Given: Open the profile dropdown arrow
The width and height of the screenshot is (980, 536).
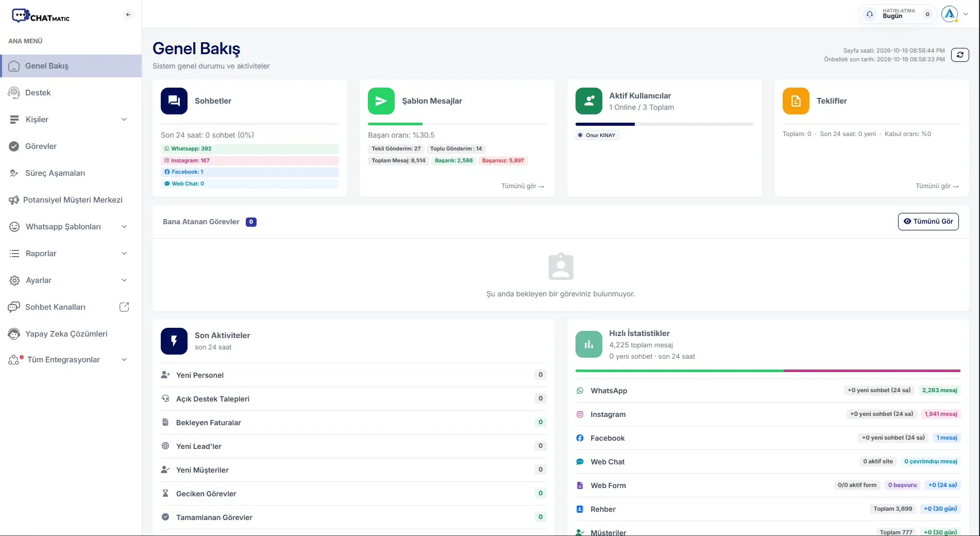Looking at the screenshot, I should (x=966, y=14).
